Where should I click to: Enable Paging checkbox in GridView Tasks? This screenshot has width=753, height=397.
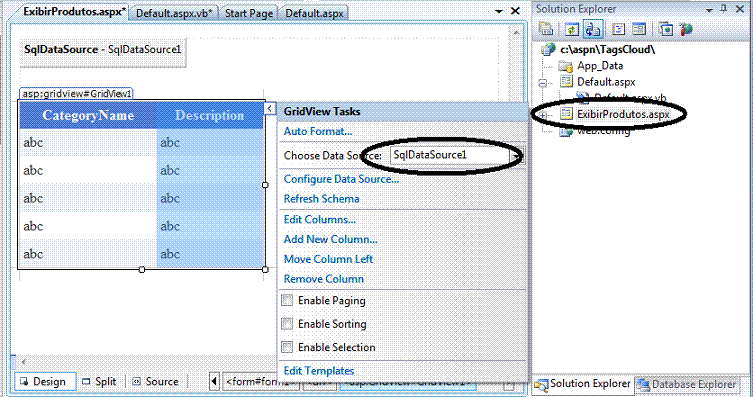coord(287,301)
